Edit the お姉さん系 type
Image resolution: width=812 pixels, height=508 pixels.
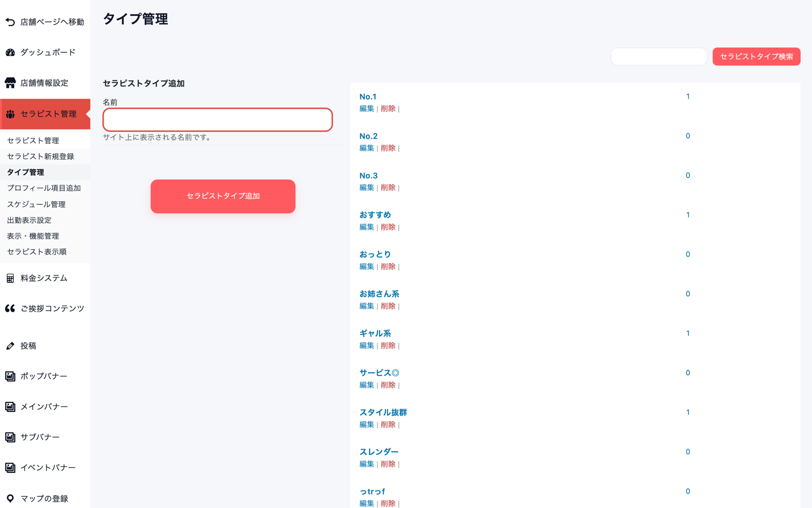(x=366, y=306)
